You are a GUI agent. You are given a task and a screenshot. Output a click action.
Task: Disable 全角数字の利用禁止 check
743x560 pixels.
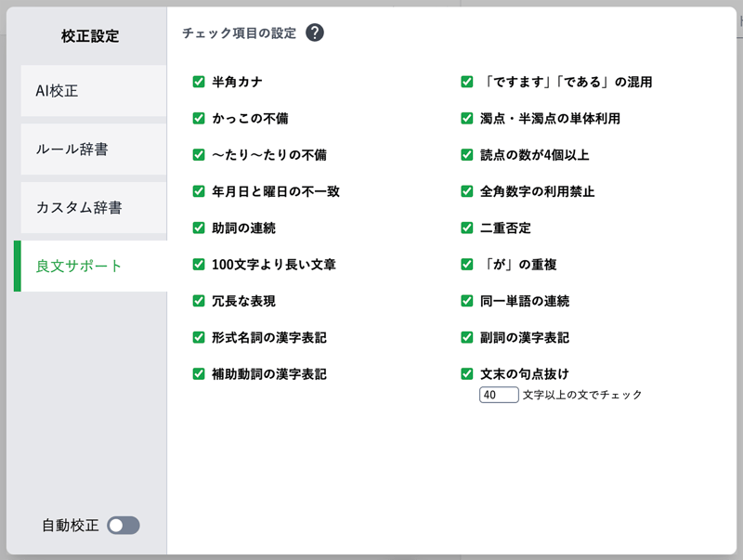(x=467, y=191)
